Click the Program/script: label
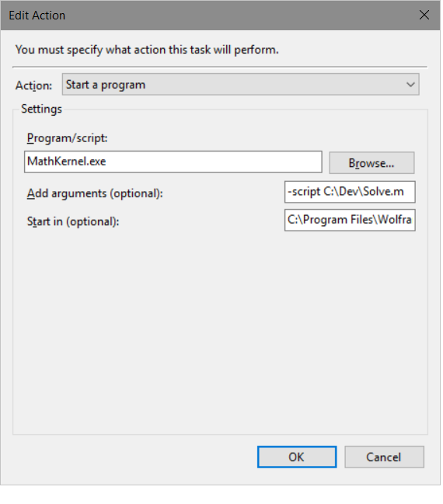443x504 pixels. point(67,138)
